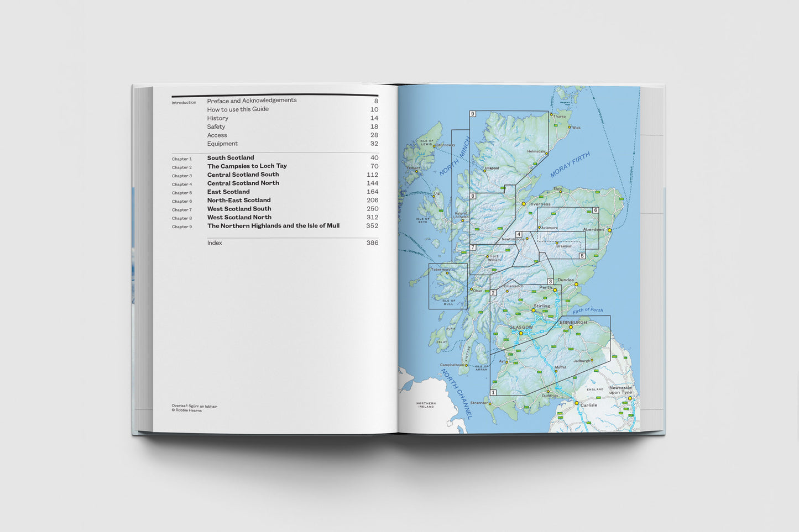Click the region 8 box label near North Minch
The image size is (799, 532).
point(473,196)
